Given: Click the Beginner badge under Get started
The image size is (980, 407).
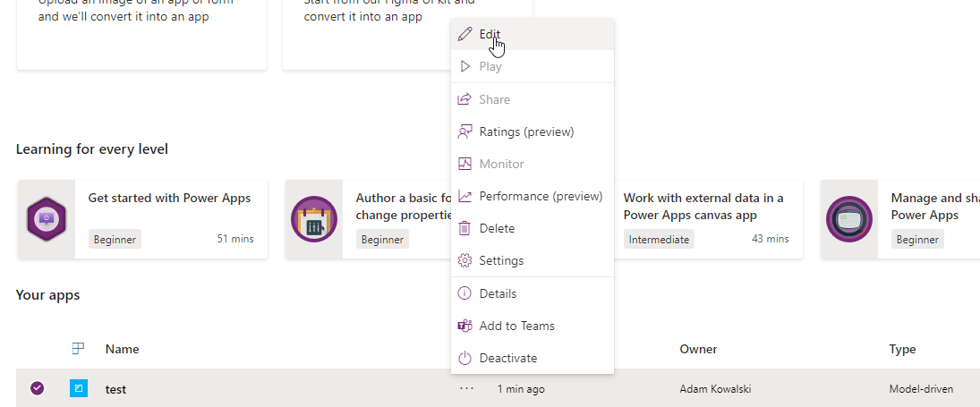Looking at the screenshot, I should coord(115,239).
